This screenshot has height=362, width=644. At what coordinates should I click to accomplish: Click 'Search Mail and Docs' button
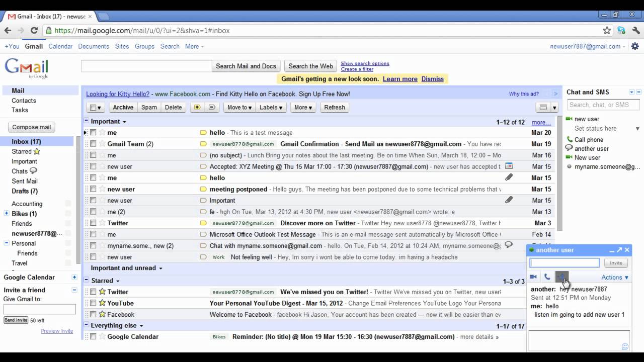click(246, 66)
